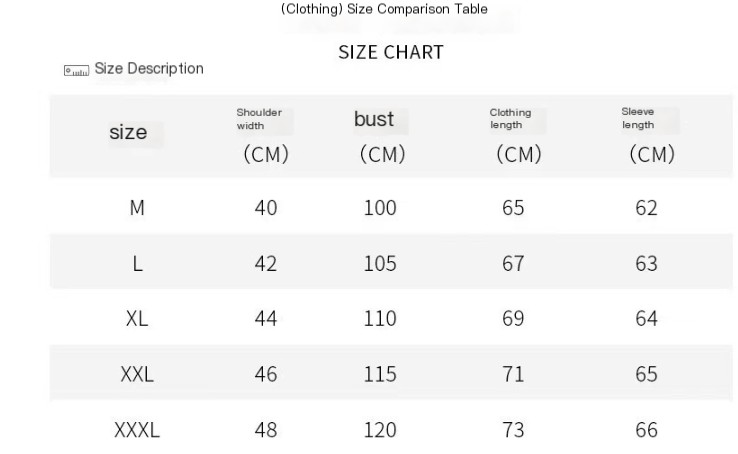The image size is (738, 454).
Task: Select the M size row label
Action: pyautogui.click(x=137, y=208)
